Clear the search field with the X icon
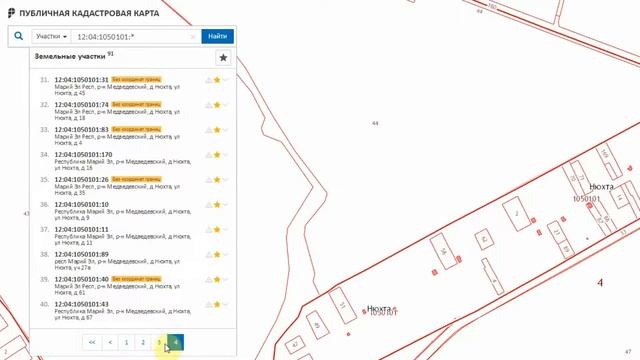 point(193,37)
